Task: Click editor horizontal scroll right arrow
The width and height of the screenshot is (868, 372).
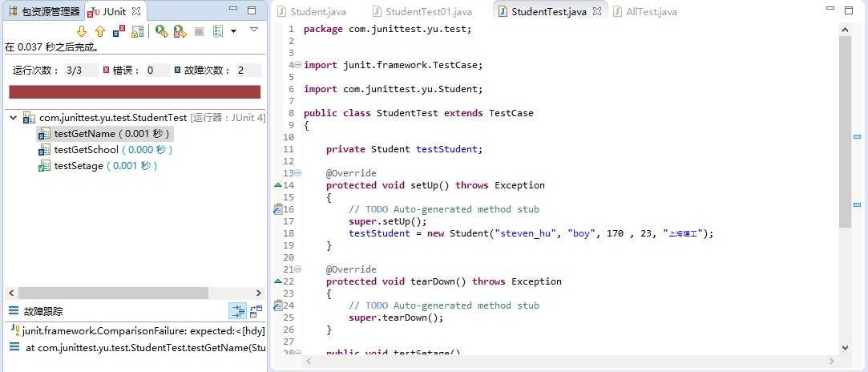Action: [x=833, y=361]
